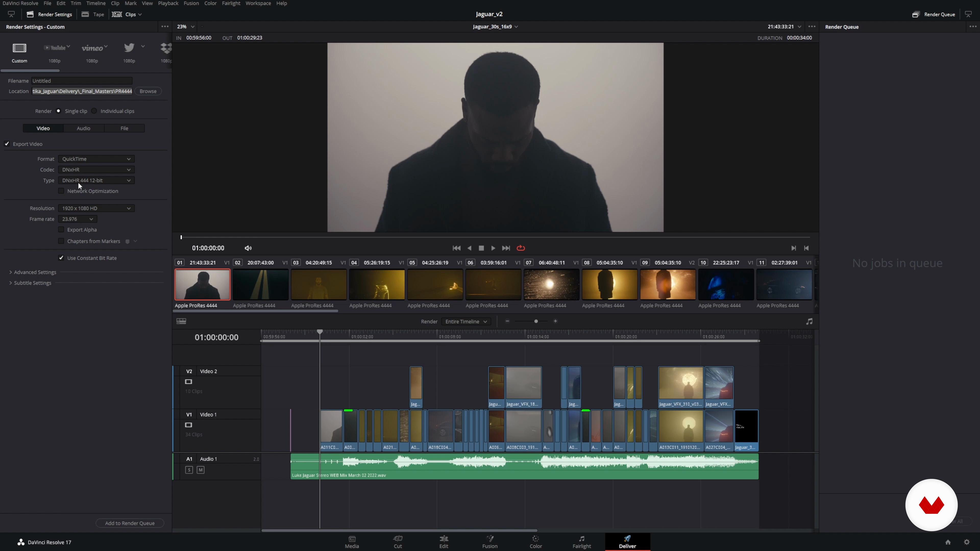
Task: Switch to the Color page
Action: [x=536, y=542]
